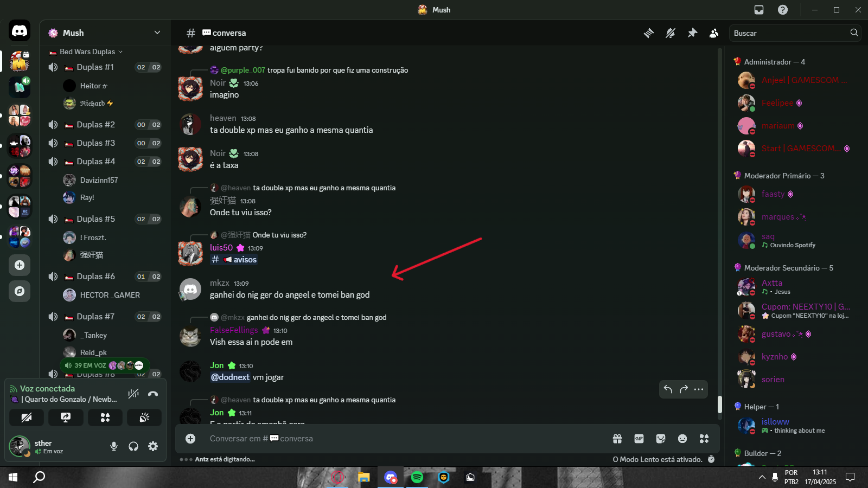
Task: Open member faasty in Moderador list
Action: [794, 194]
